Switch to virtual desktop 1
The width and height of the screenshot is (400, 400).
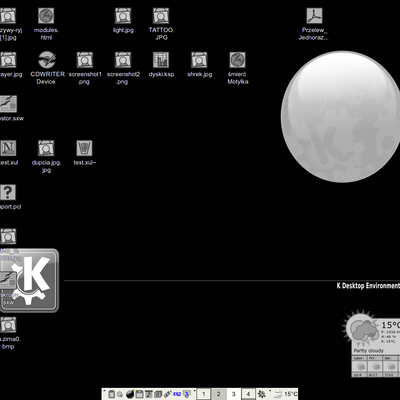[x=204, y=394]
